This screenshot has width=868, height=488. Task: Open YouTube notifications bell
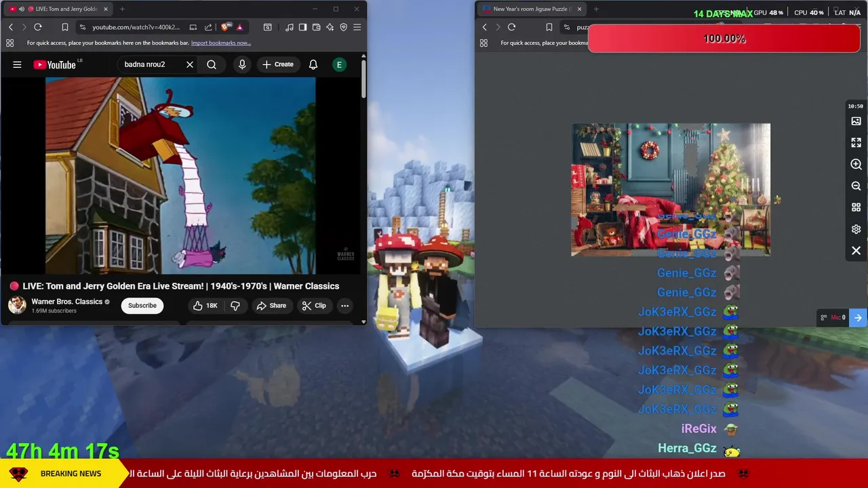click(313, 64)
